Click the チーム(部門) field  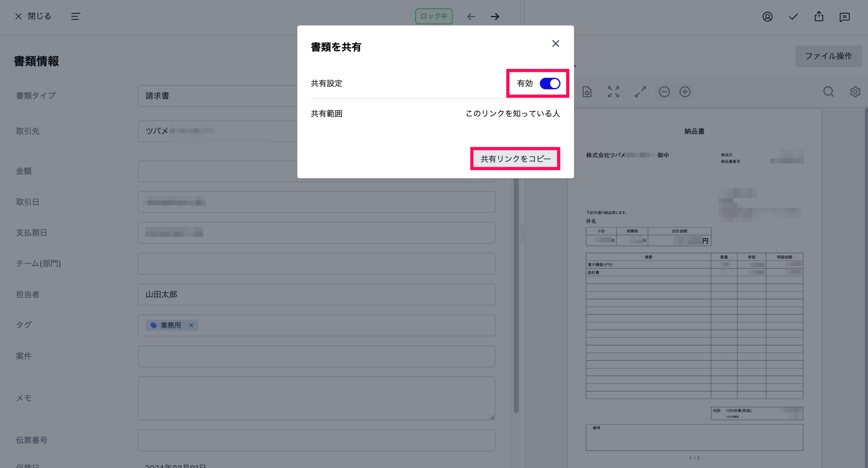click(316, 264)
